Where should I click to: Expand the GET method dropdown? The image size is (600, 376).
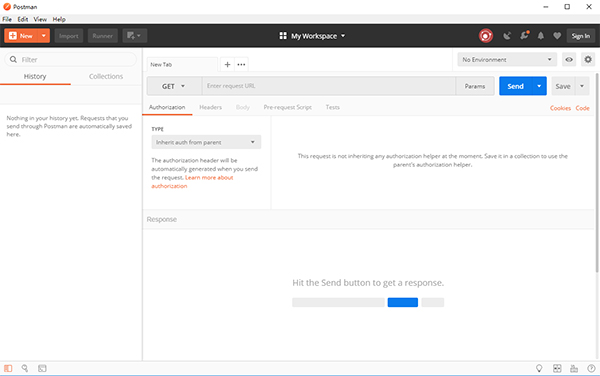[174, 86]
